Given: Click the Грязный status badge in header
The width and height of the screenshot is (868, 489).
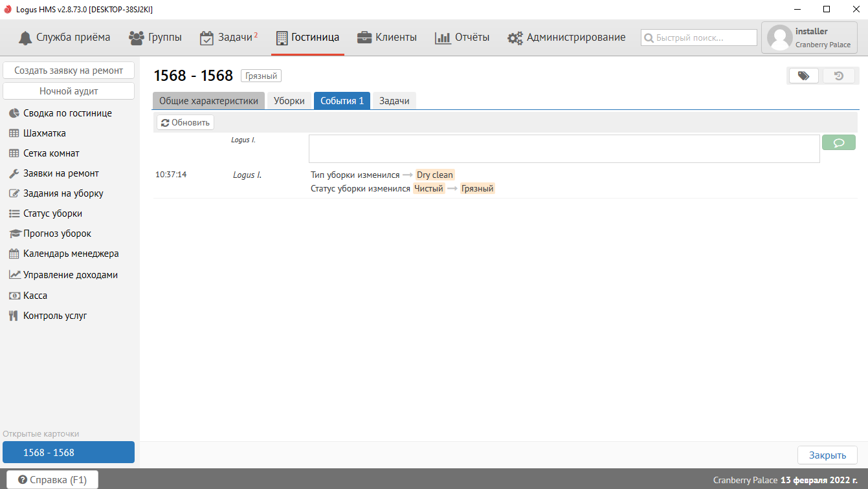Looking at the screenshot, I should coord(262,76).
